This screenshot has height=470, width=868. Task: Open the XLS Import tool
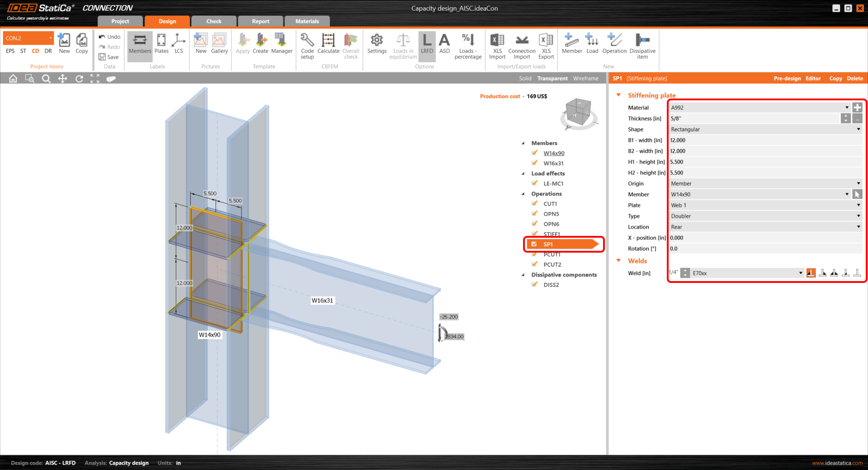pos(497,45)
